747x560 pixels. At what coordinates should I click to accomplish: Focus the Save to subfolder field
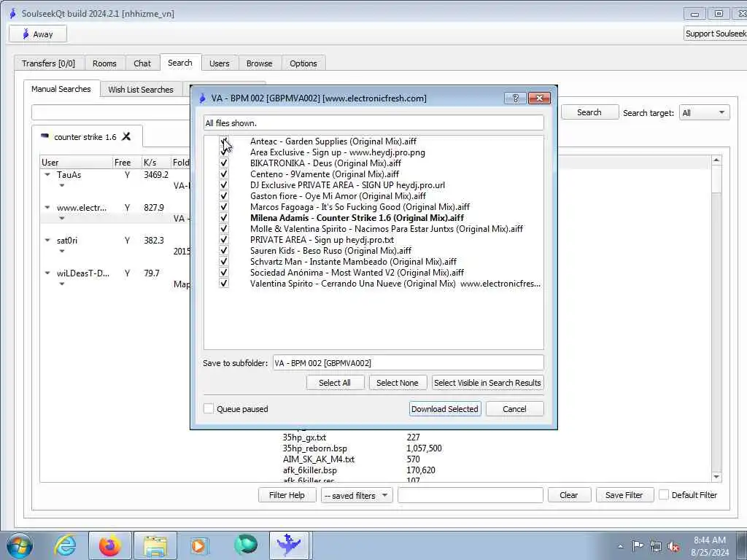[409, 363]
